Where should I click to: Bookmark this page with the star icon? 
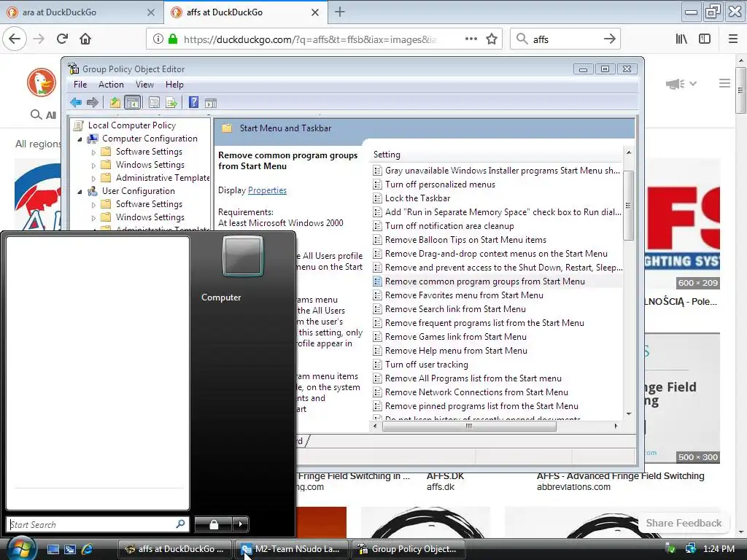point(492,39)
